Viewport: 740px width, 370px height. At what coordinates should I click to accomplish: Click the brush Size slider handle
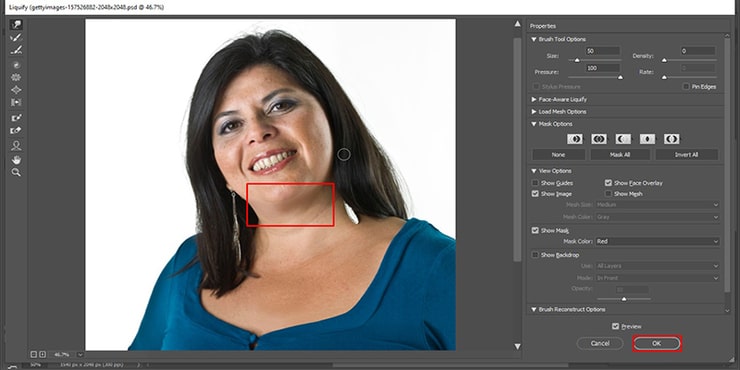(x=577, y=60)
